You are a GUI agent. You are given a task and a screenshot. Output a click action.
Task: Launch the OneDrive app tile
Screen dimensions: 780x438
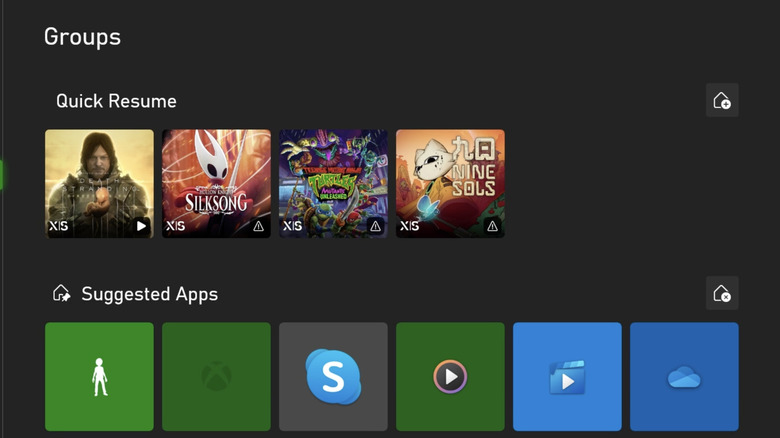point(684,377)
